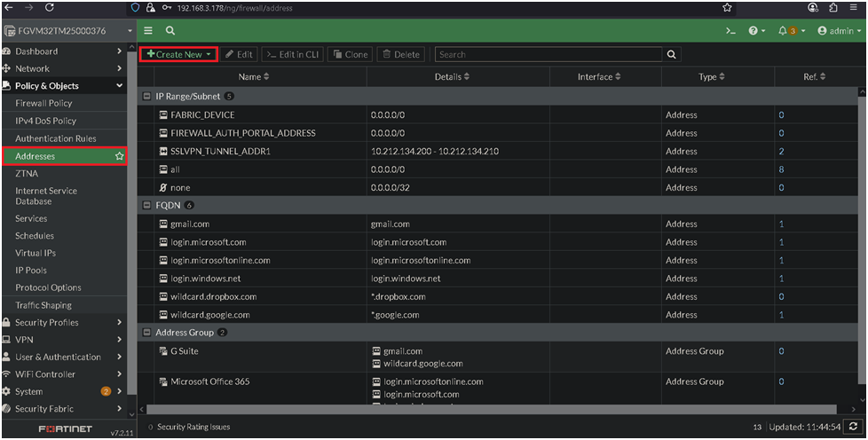Collapse the Address Group section
This screenshot has width=868, height=440.
[146, 333]
